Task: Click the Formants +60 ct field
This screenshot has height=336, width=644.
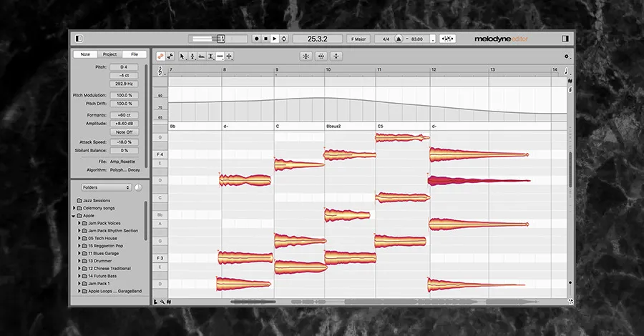Action: click(x=124, y=115)
